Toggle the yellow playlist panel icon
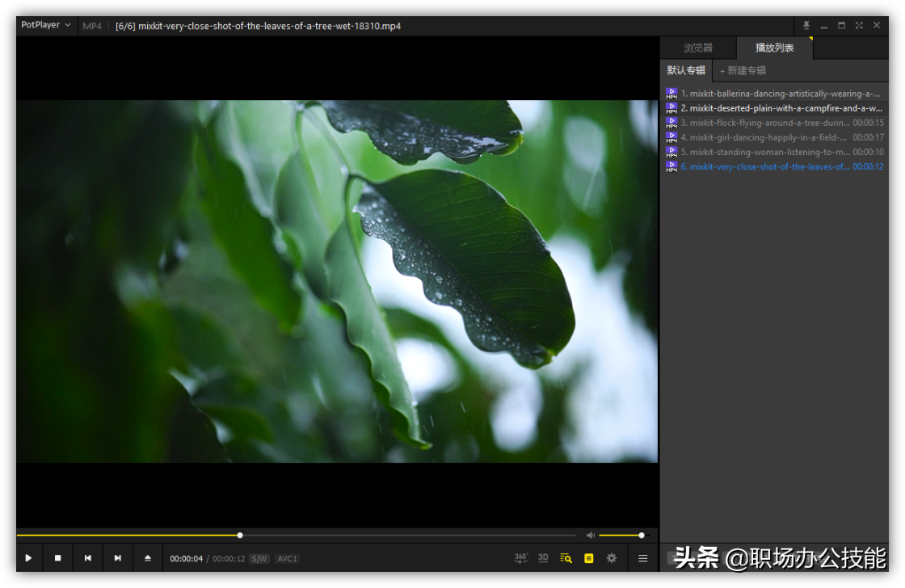Viewport: 905px width, 588px height. [x=589, y=558]
